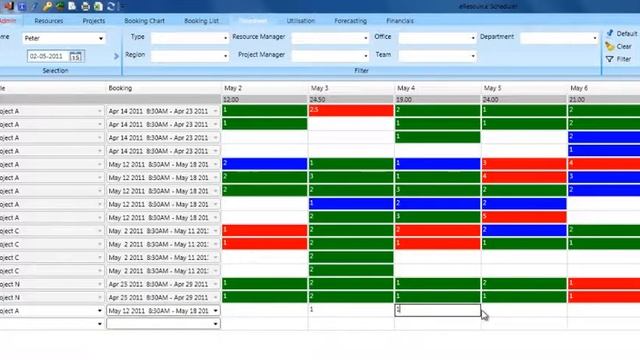Screen dimensions: 640x360
Task: Click the May 4 column header
Action: coord(438,88)
